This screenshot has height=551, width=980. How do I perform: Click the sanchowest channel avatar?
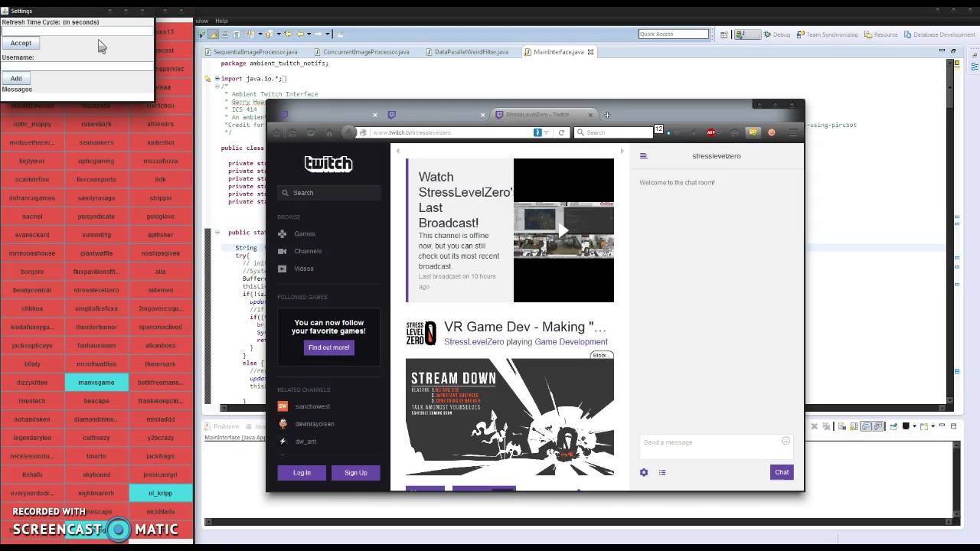click(x=283, y=406)
